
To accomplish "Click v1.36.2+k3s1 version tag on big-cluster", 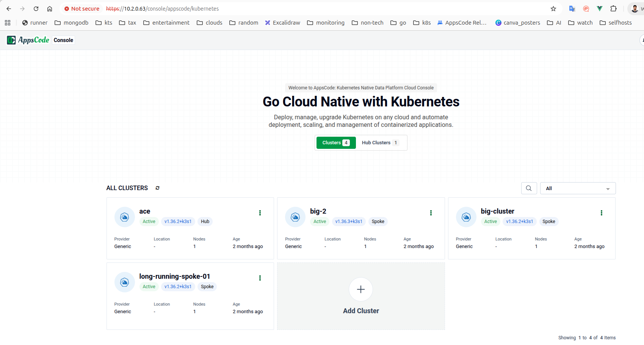I will (x=520, y=222).
